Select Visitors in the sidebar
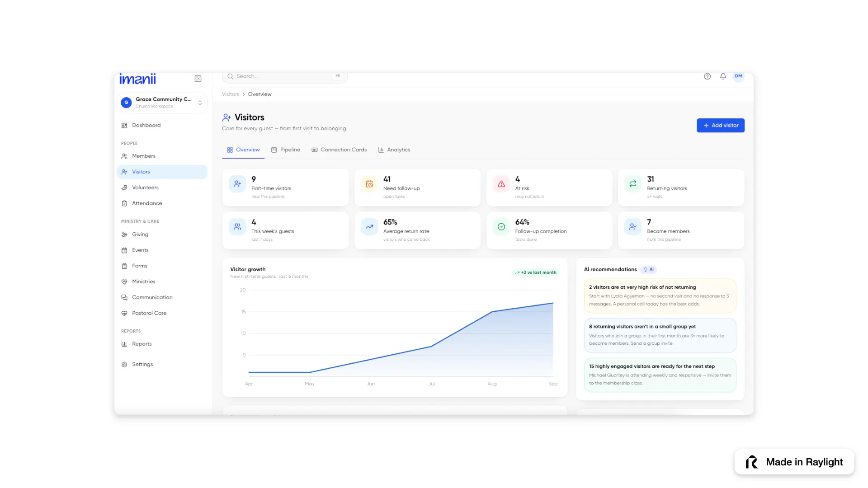Image resolution: width=868 pixels, height=488 pixels. click(162, 172)
